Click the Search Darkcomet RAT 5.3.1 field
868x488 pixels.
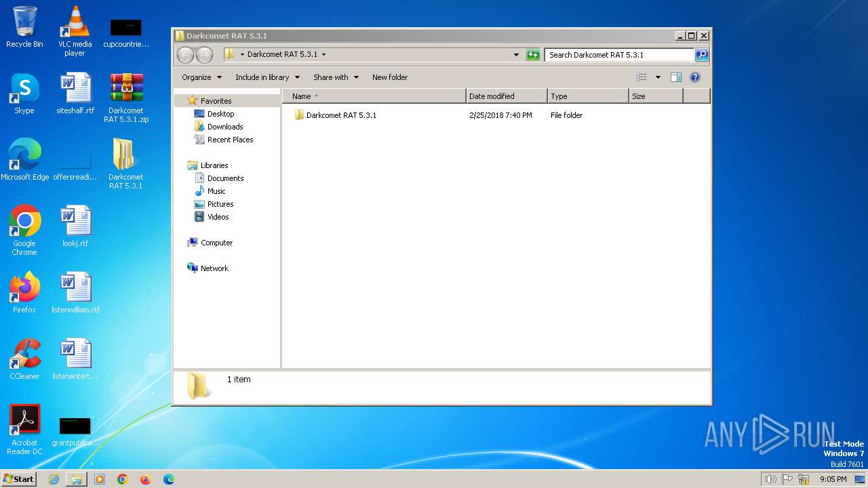click(x=620, y=55)
